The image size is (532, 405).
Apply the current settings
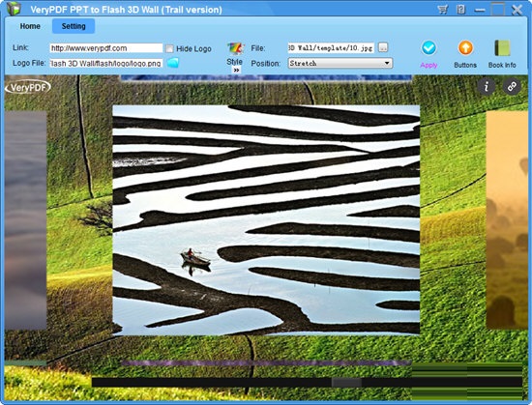[x=429, y=54]
